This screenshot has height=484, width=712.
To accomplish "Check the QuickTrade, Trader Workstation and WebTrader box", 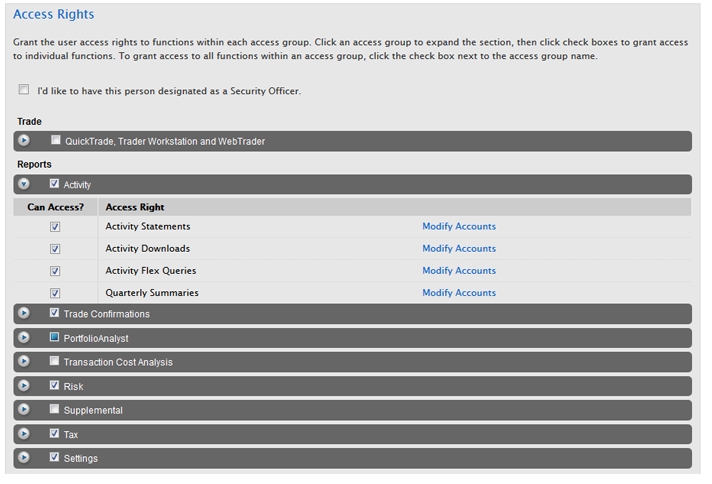I will pos(55,140).
